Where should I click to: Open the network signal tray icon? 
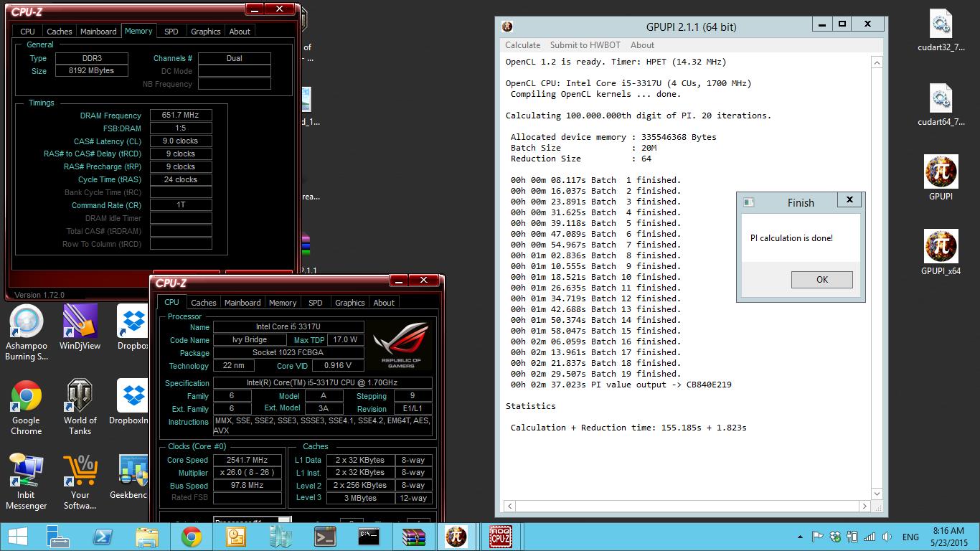click(x=870, y=537)
